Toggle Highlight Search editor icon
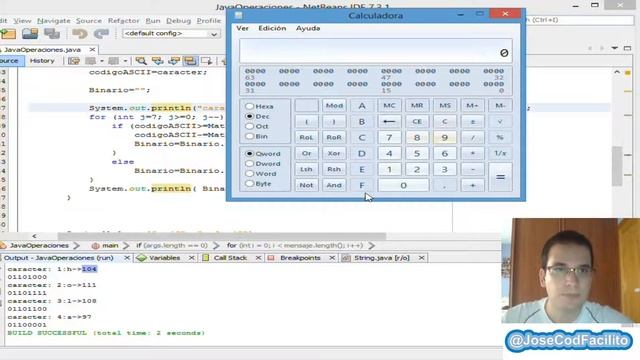The image size is (640, 360). pos(190,61)
